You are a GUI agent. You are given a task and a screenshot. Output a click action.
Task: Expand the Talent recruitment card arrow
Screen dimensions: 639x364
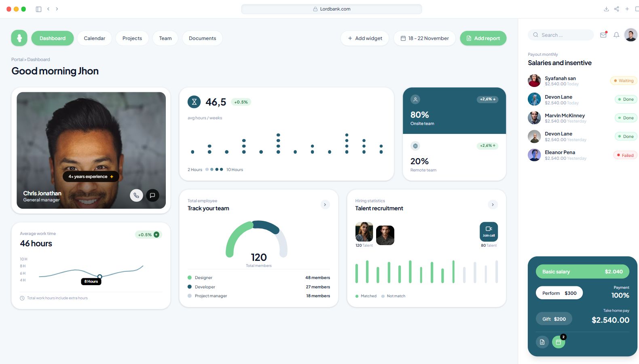[x=493, y=205]
